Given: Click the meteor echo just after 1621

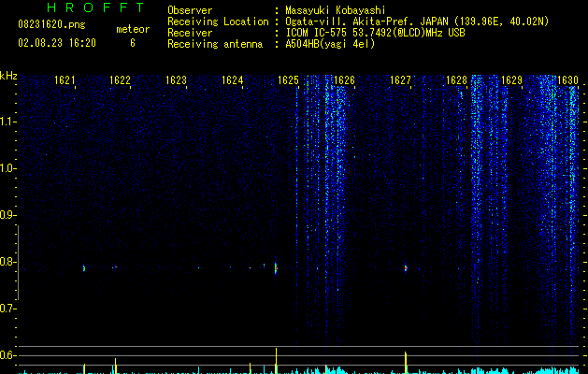Looking at the screenshot, I should (x=84, y=267).
